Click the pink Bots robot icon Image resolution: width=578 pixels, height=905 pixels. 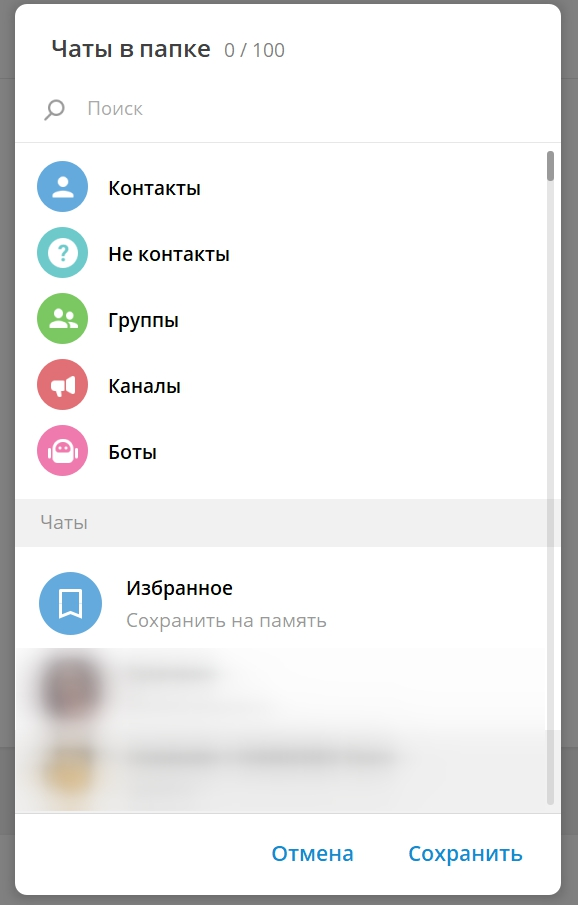pyautogui.click(x=62, y=451)
